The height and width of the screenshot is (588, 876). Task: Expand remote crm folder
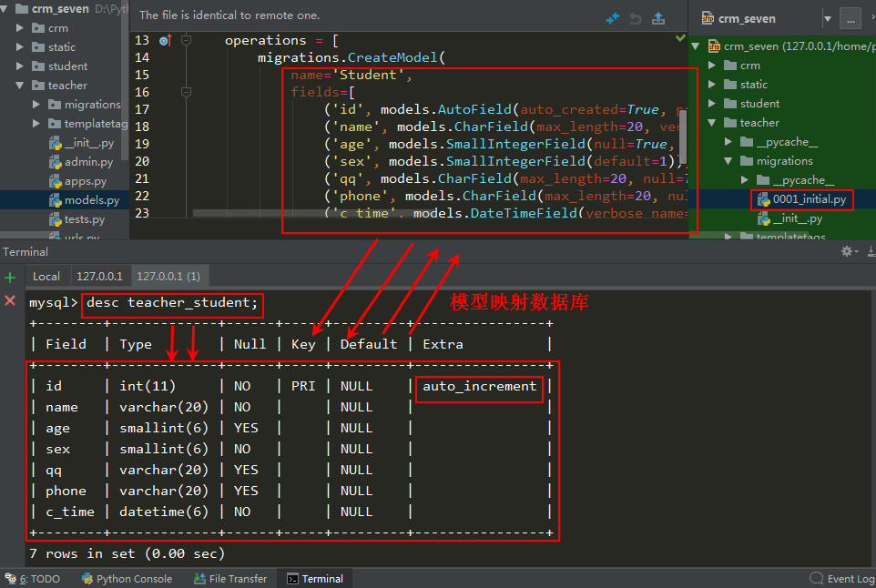click(x=712, y=66)
